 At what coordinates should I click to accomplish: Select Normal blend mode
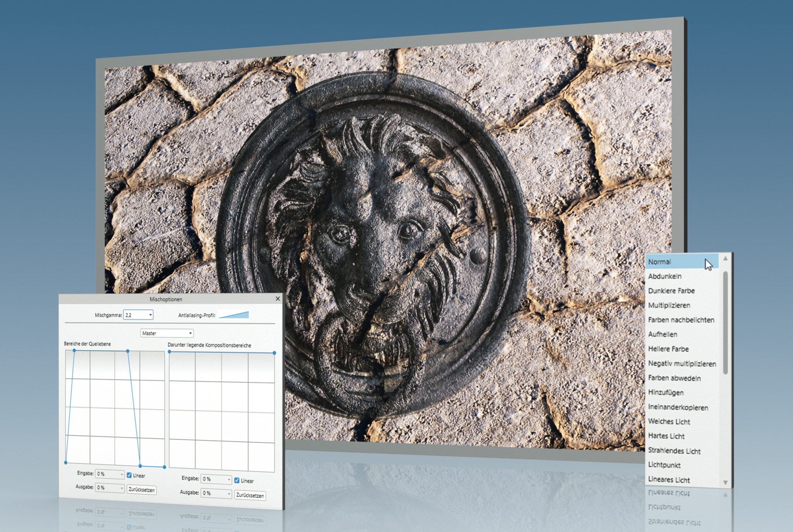tap(660, 262)
